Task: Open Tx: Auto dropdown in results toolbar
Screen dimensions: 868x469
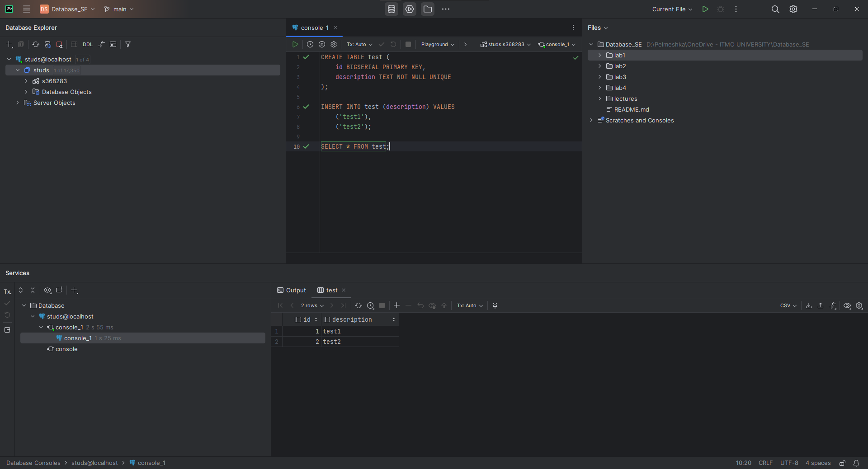Action: click(x=470, y=305)
